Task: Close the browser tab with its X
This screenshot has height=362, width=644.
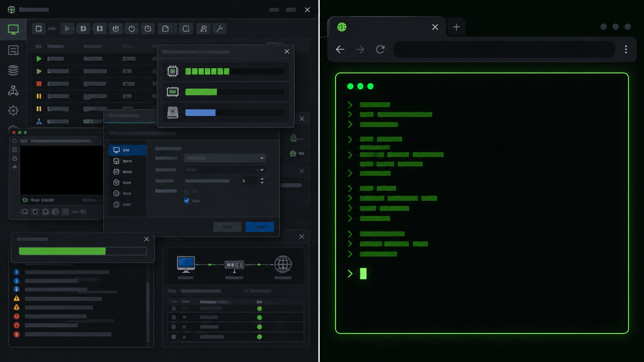Action: (x=435, y=27)
